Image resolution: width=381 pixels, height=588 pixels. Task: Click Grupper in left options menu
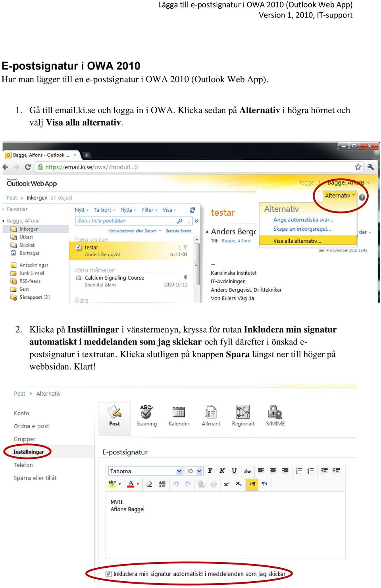(x=25, y=439)
